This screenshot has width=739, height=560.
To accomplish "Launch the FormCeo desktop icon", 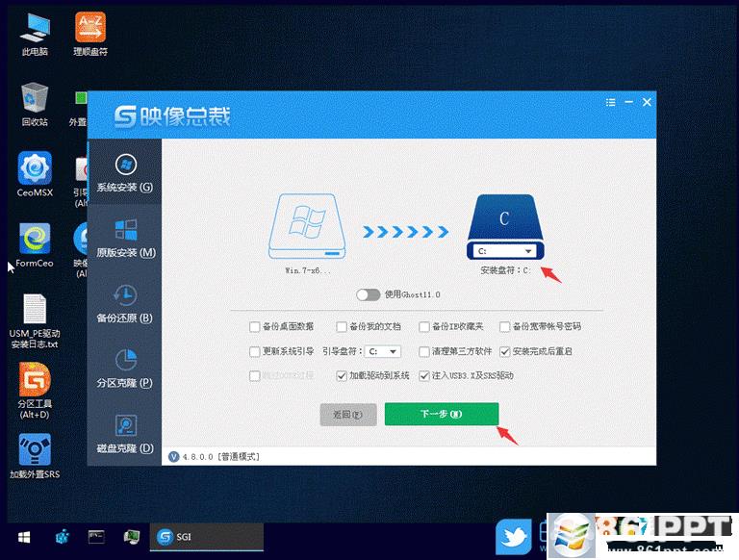I will point(35,244).
